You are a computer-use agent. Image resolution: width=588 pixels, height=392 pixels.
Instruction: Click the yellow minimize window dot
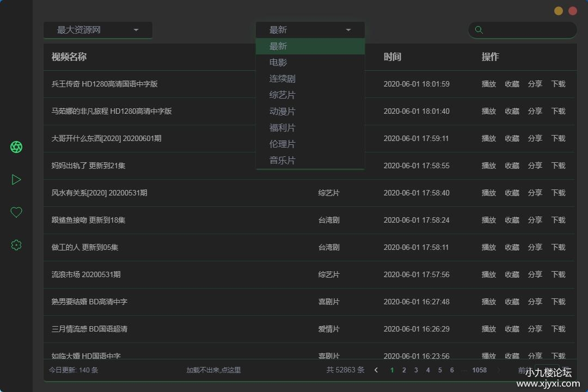(559, 11)
